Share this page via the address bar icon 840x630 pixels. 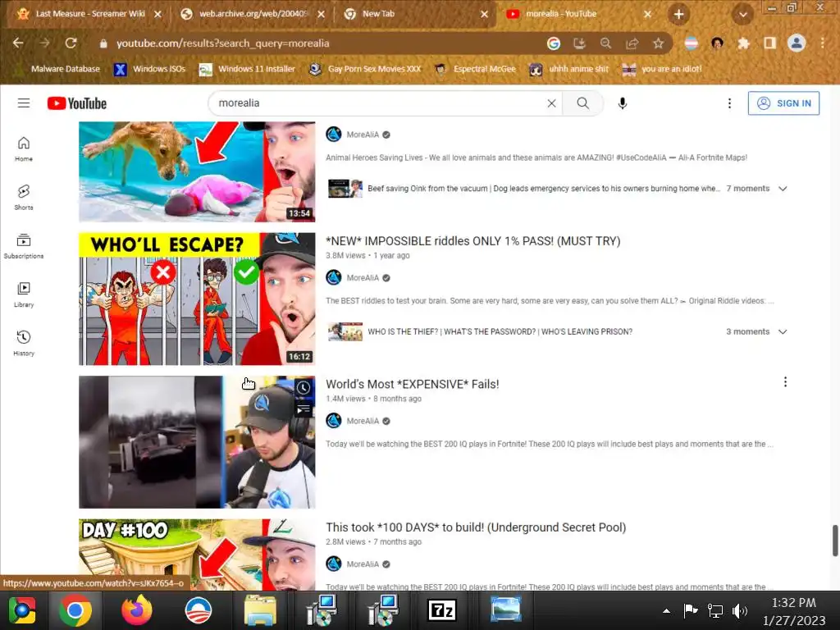pos(632,43)
